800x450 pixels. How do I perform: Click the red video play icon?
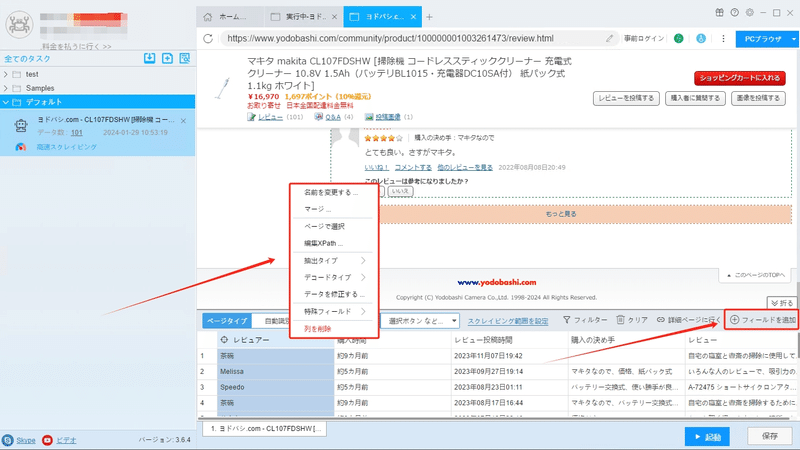click(47, 440)
